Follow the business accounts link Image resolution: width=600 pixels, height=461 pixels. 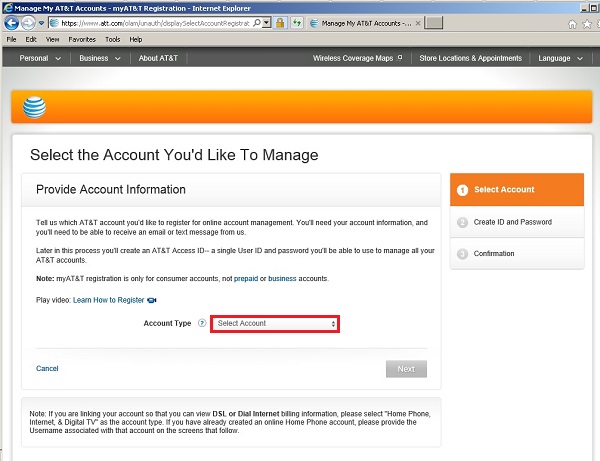pos(282,279)
